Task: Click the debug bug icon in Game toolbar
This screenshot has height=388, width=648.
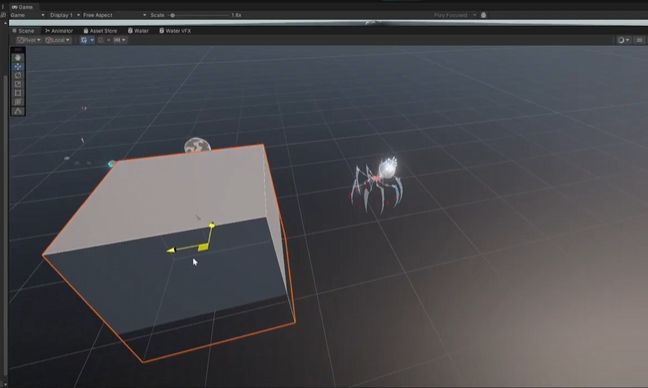Action: pyautogui.click(x=484, y=15)
